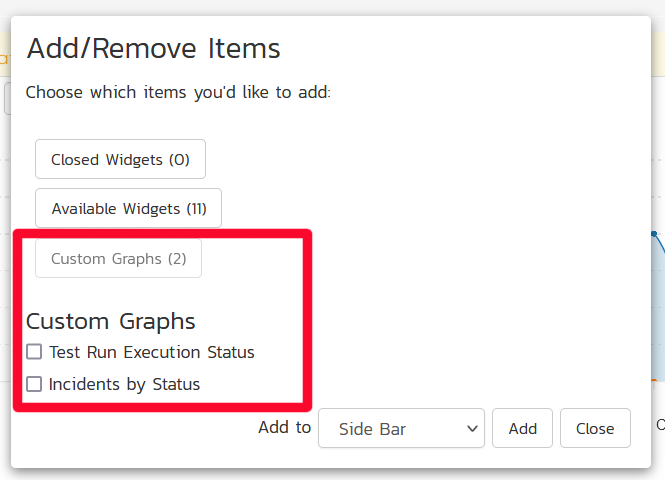The image size is (665, 480).
Task: Click the 'Add to' label
Action: [x=284, y=427]
